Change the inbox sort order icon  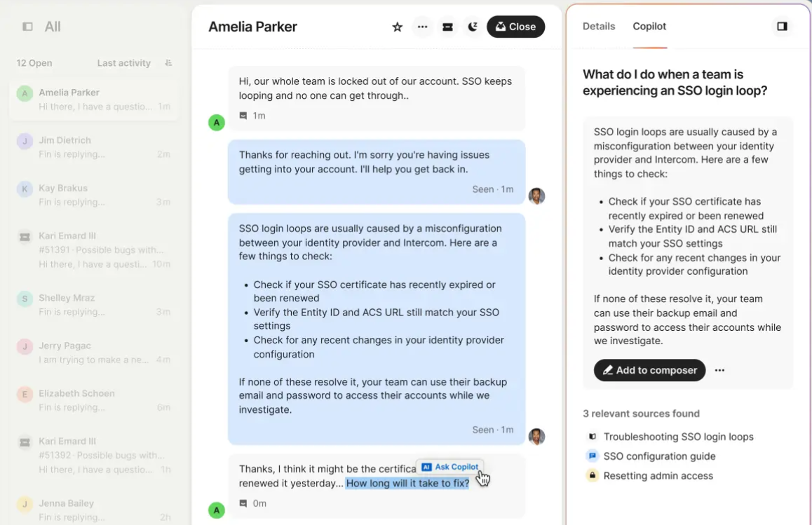point(168,62)
